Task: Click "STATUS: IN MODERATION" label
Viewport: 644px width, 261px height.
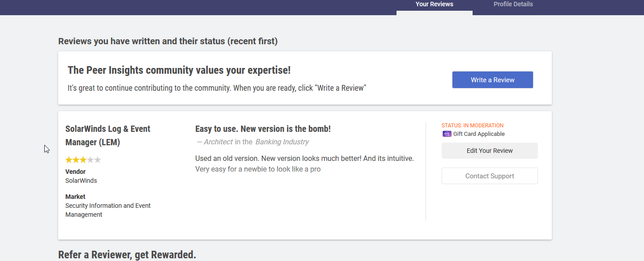Action: pyautogui.click(x=472, y=126)
